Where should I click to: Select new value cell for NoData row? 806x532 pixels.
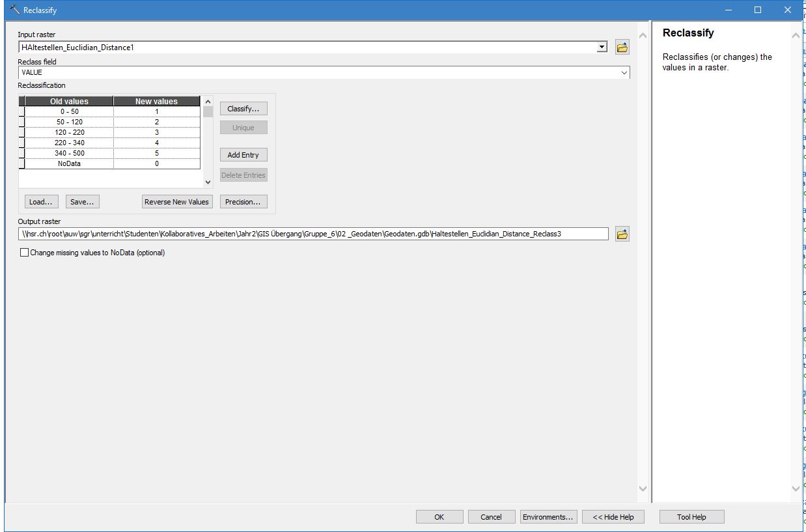pyautogui.click(x=156, y=163)
